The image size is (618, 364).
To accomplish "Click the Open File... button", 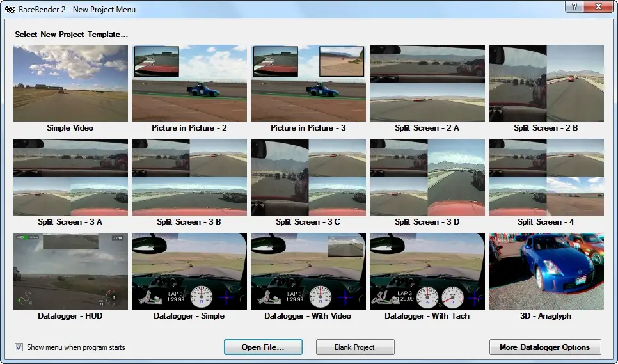I will pyautogui.click(x=263, y=347).
